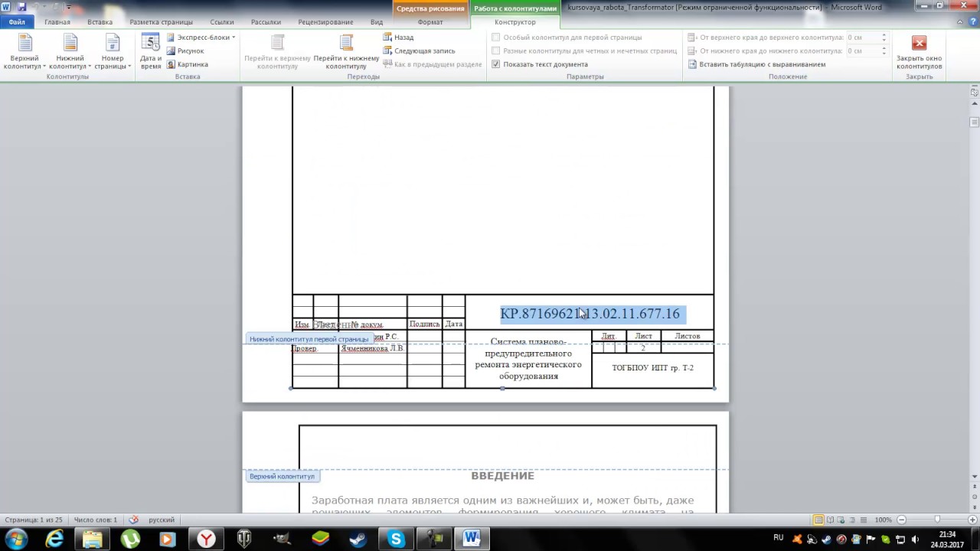This screenshot has height=551, width=980.
Task: Switch to the Вставка tab
Action: click(x=100, y=22)
